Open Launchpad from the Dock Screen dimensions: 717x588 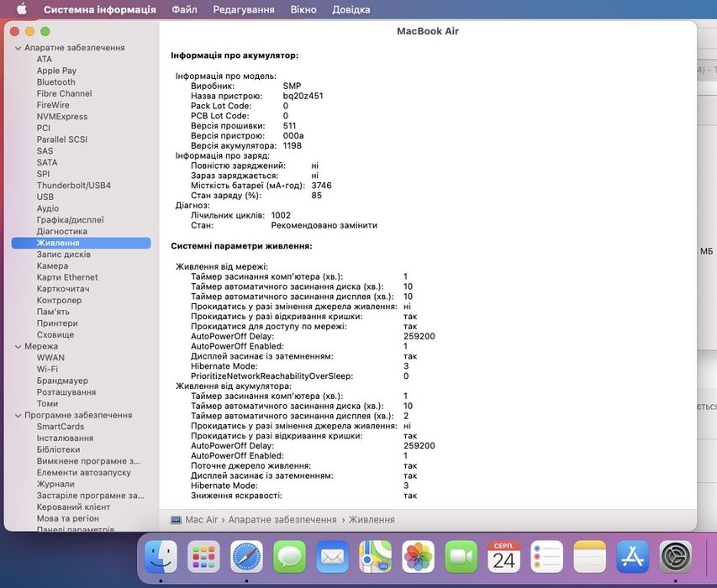click(203, 556)
